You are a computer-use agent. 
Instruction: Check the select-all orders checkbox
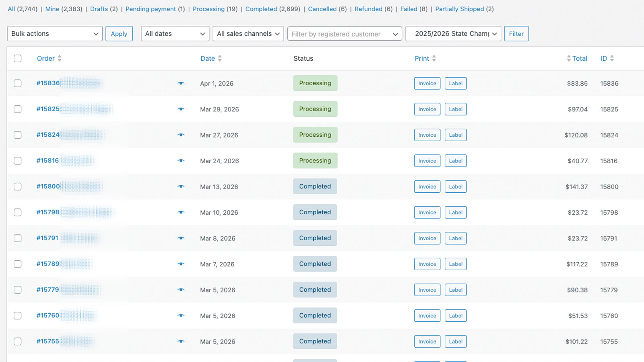click(17, 58)
